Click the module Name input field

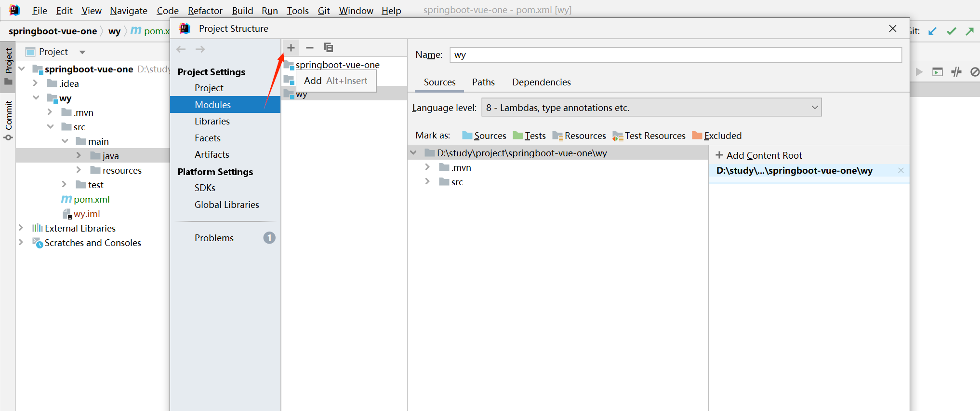pyautogui.click(x=675, y=55)
